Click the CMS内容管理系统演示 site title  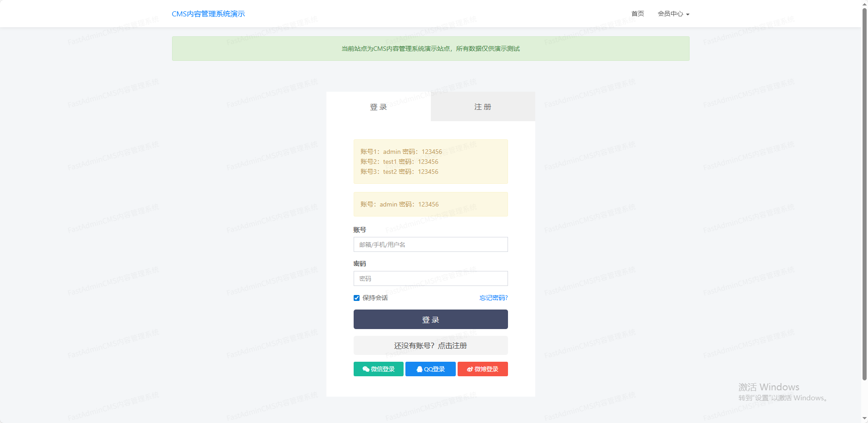point(208,14)
